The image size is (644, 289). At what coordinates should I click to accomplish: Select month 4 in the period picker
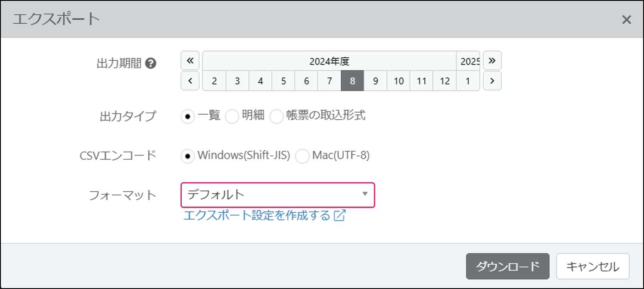tap(261, 81)
